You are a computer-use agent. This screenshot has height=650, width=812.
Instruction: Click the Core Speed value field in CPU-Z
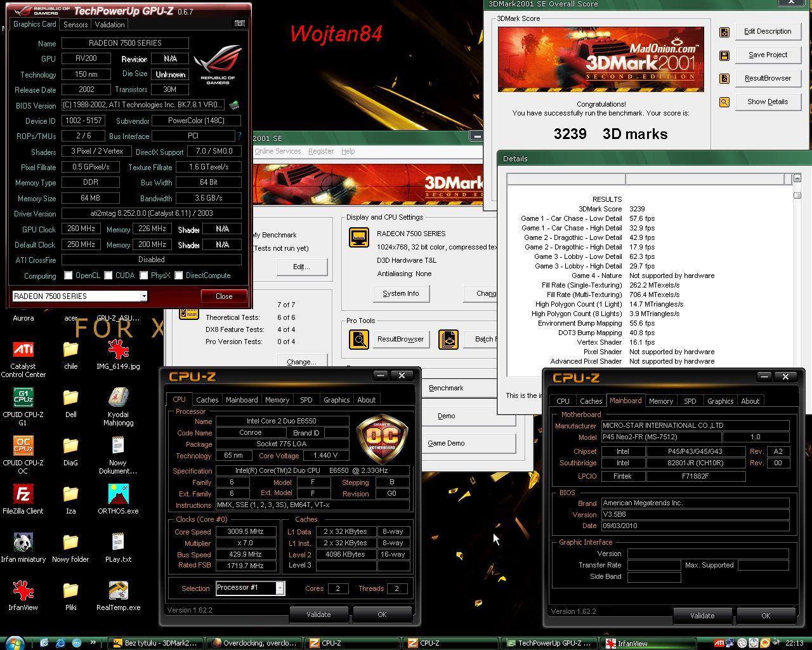click(x=246, y=532)
